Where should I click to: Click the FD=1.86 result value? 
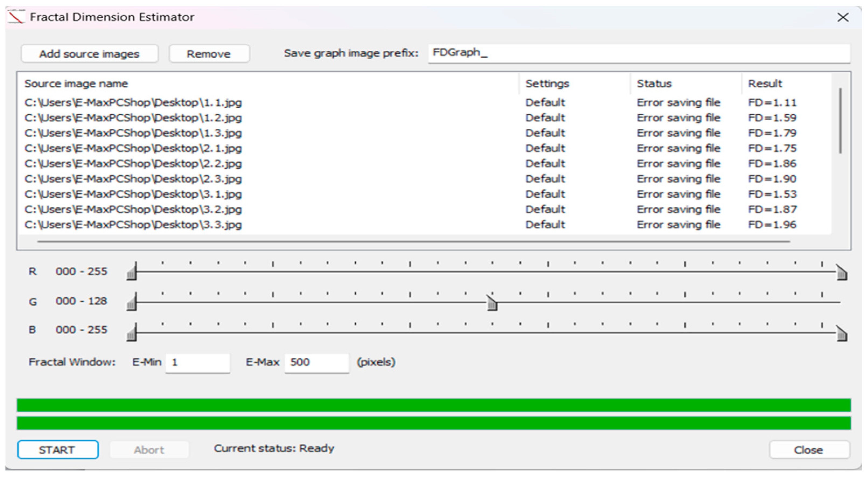pyautogui.click(x=772, y=163)
